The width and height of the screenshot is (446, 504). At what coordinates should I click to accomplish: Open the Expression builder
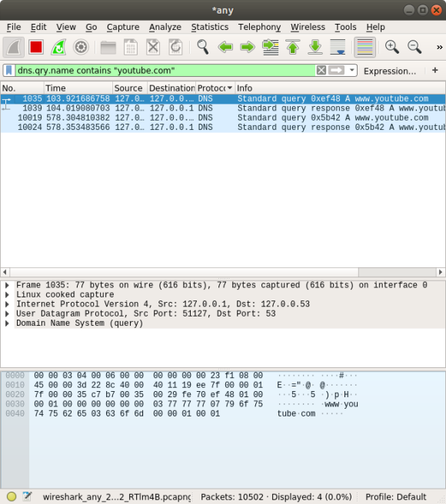click(390, 71)
